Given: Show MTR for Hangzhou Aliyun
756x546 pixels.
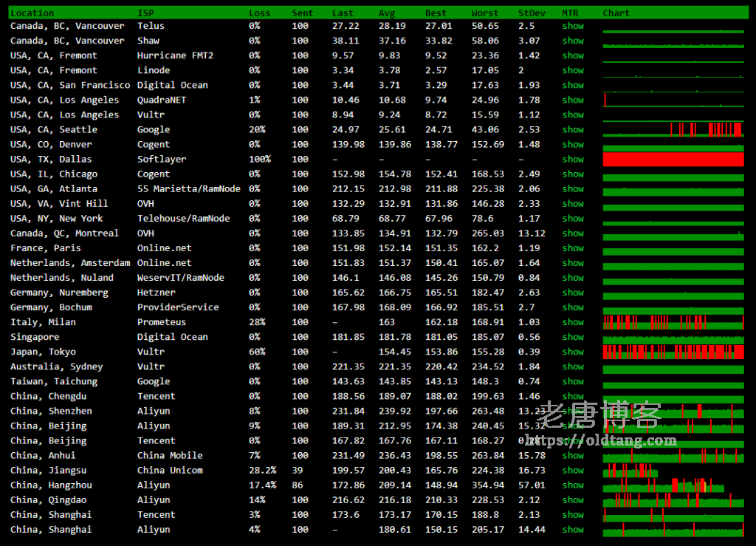Looking at the screenshot, I should 573,485.
